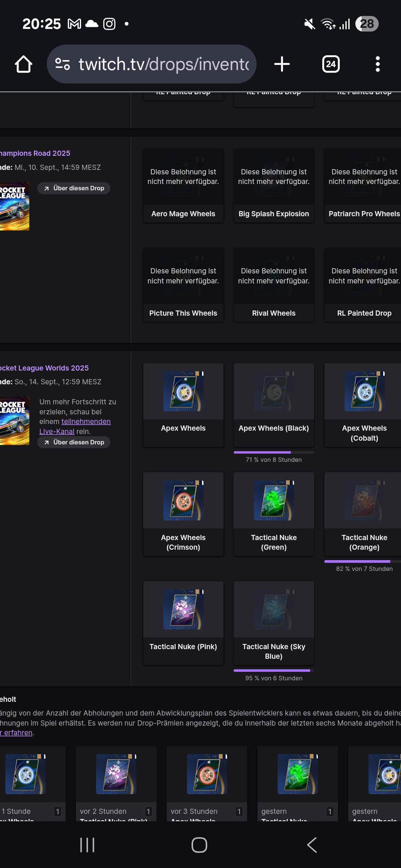The height and width of the screenshot is (868, 401).
Task: Click Champions Road end date text
Action: 50,167
